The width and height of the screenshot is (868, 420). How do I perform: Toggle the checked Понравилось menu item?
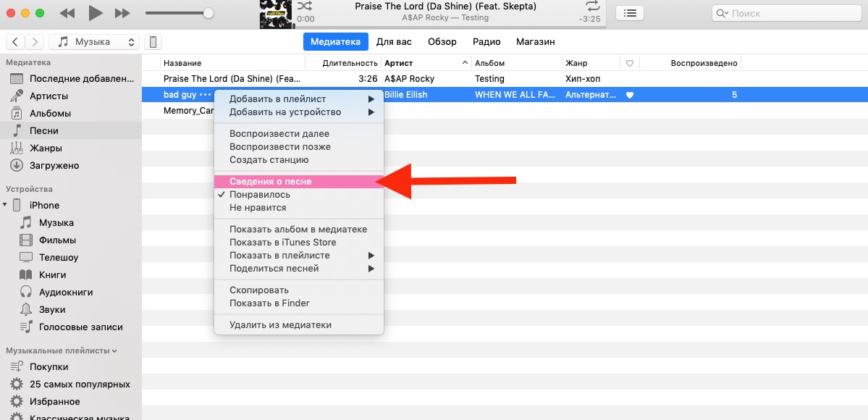coord(299,195)
